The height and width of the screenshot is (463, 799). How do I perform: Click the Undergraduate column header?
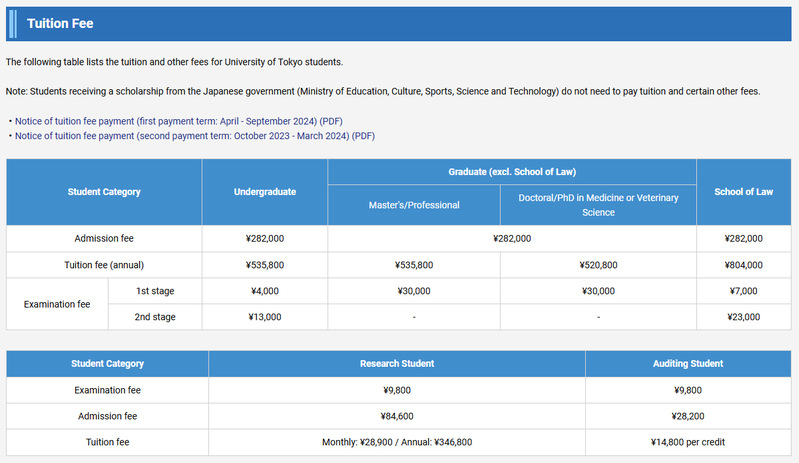click(x=264, y=192)
